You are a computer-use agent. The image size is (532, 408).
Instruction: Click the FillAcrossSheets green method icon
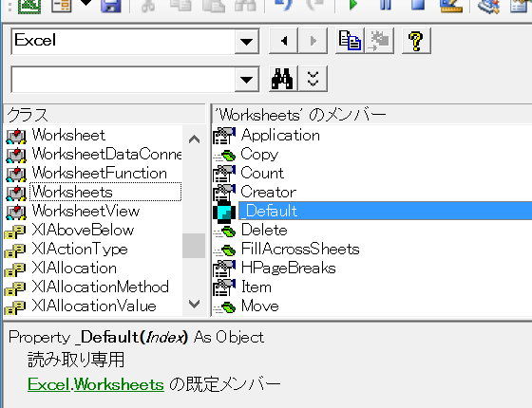(x=224, y=250)
